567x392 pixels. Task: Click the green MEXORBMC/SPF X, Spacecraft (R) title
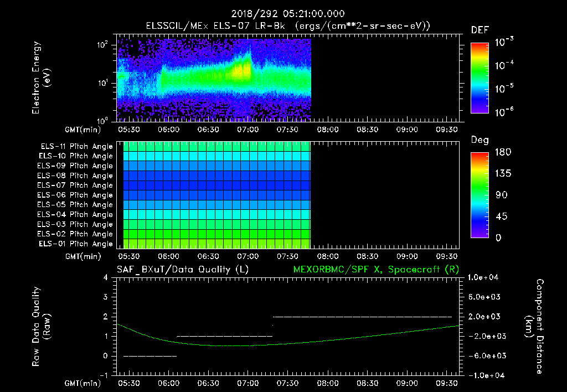(x=376, y=270)
